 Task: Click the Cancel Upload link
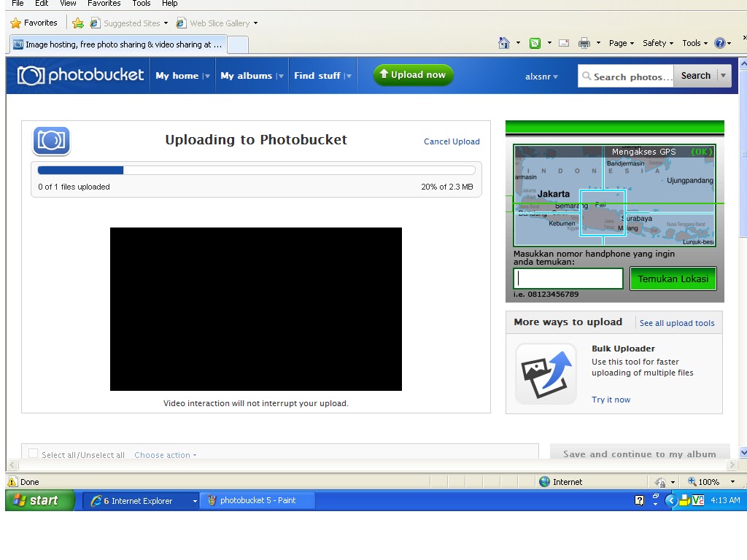[x=452, y=141]
